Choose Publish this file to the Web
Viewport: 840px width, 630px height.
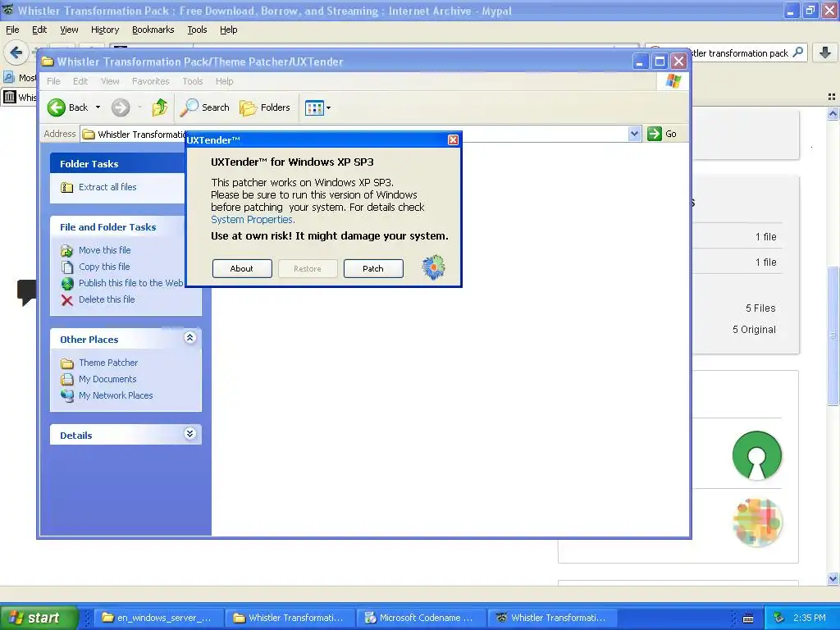point(130,283)
